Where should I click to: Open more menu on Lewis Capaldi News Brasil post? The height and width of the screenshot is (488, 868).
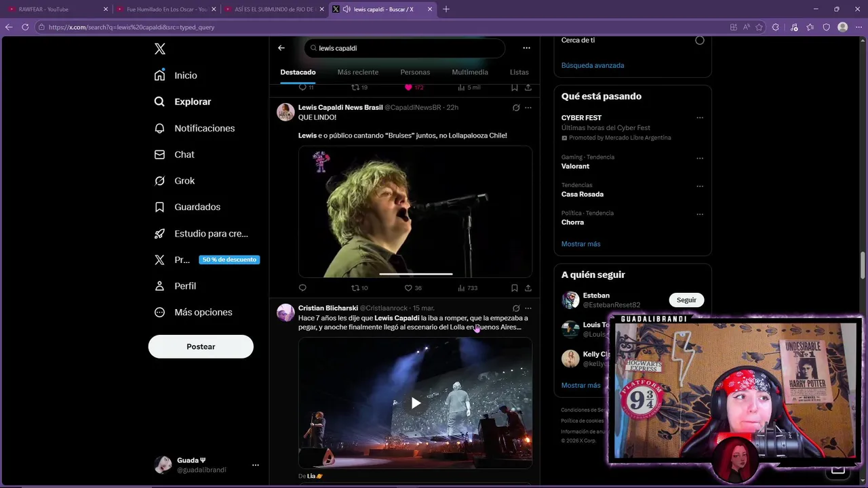tap(528, 108)
